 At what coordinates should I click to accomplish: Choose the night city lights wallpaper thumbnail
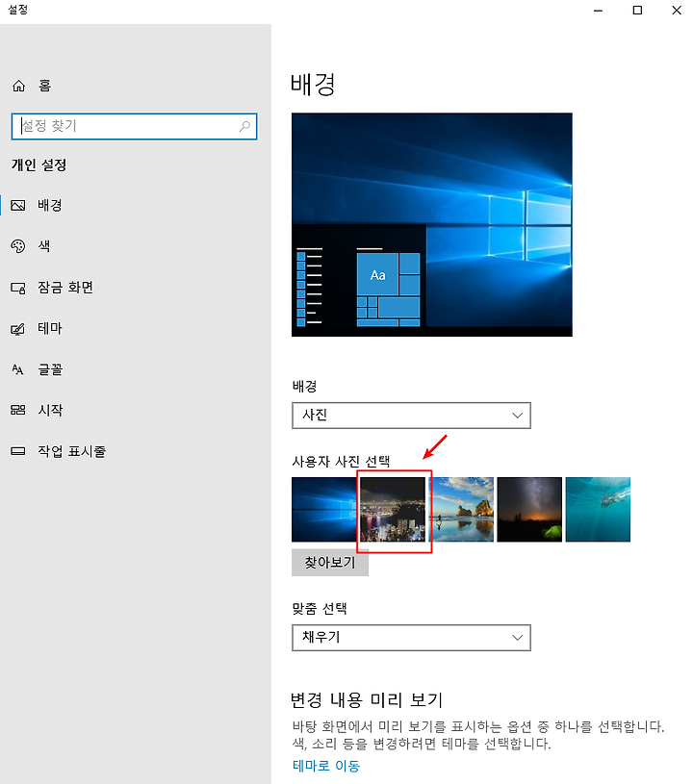(x=393, y=510)
